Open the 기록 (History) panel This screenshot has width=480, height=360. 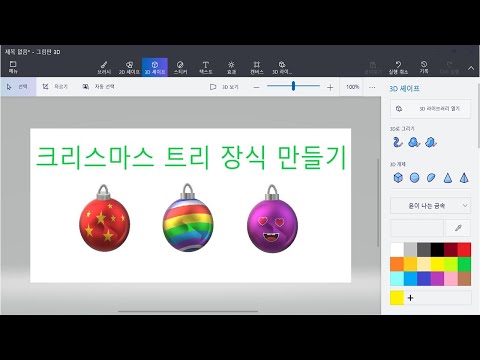point(424,67)
